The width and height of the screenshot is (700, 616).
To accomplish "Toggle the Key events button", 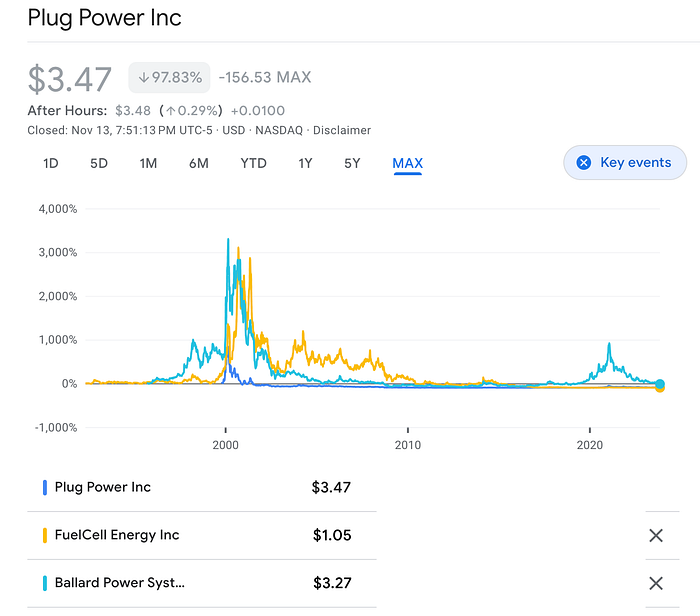I will 625,162.
